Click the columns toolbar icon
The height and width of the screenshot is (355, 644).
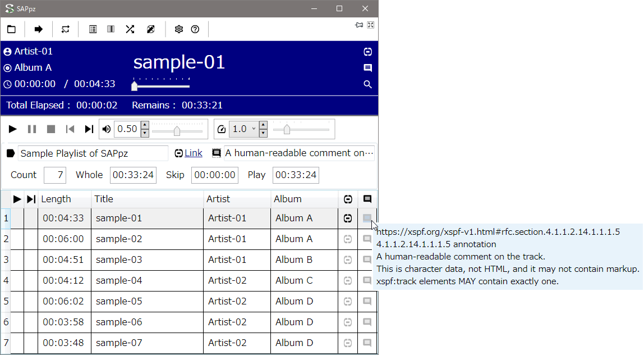coord(111,29)
